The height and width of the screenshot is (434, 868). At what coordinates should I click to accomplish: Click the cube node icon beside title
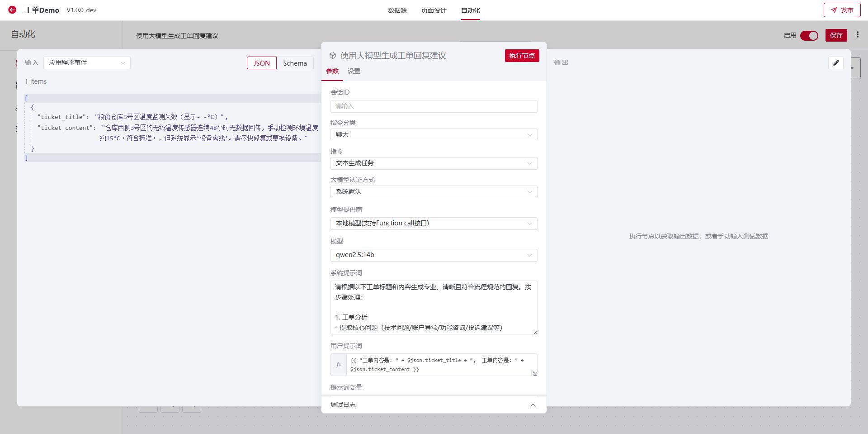coord(333,56)
